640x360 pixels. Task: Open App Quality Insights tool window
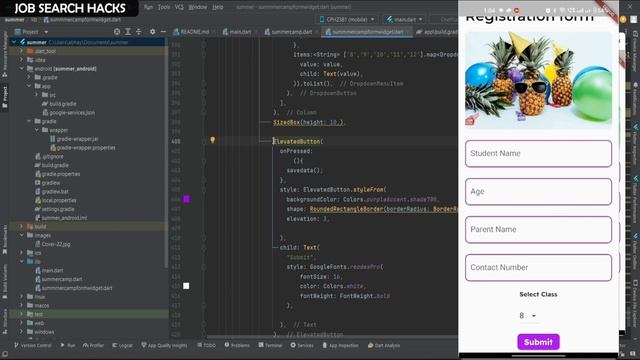click(164, 345)
